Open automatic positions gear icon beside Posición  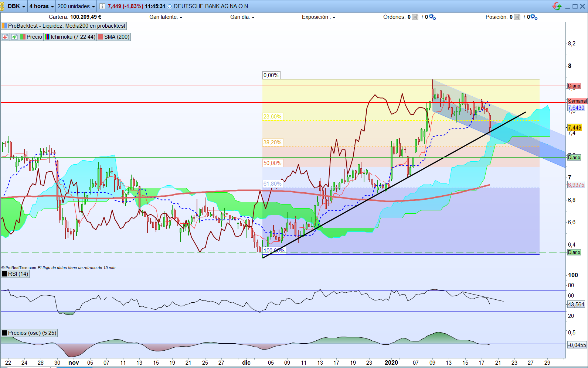pyautogui.click(x=534, y=17)
